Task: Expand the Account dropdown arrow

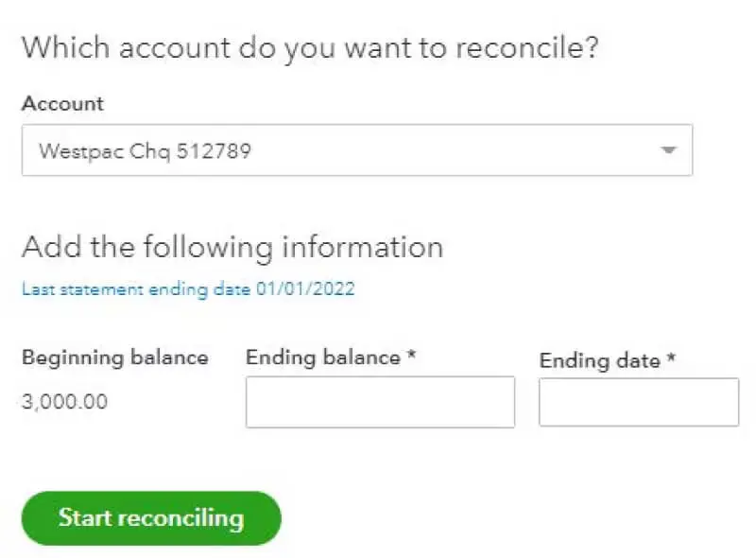Action: tap(668, 150)
